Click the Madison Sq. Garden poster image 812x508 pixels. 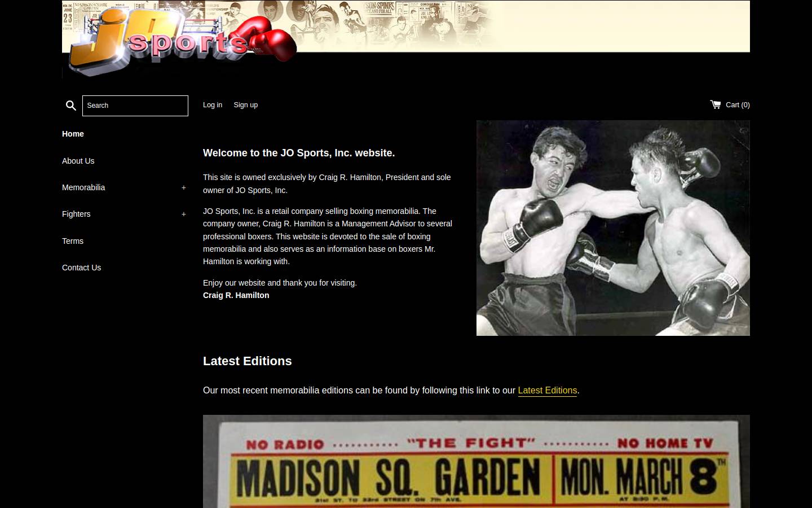coord(476,462)
